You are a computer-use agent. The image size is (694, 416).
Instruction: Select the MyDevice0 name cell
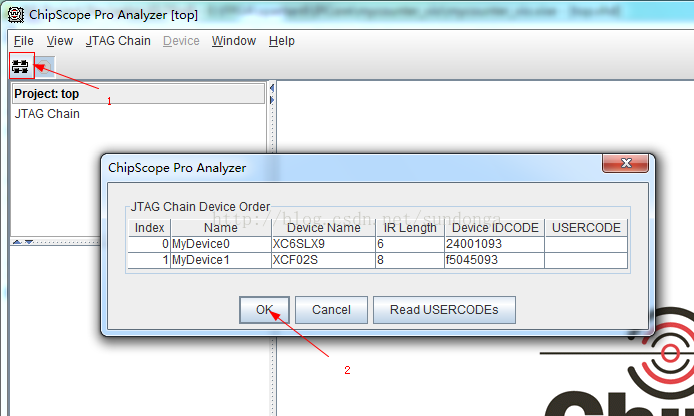(221, 244)
